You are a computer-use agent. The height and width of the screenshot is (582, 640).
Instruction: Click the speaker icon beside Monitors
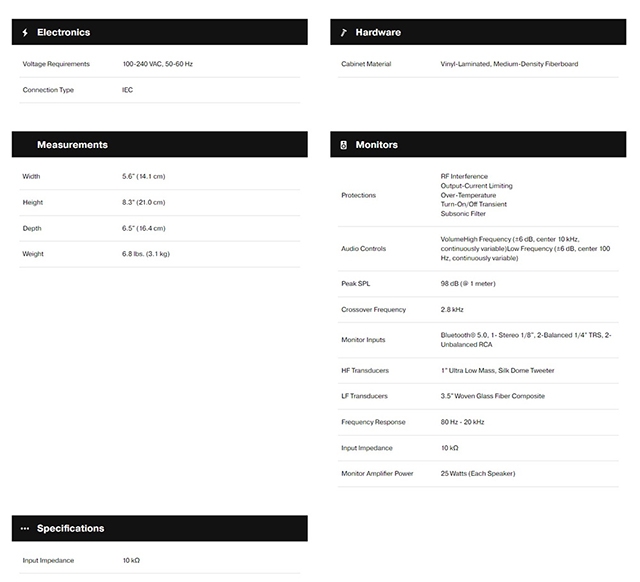coord(343,145)
